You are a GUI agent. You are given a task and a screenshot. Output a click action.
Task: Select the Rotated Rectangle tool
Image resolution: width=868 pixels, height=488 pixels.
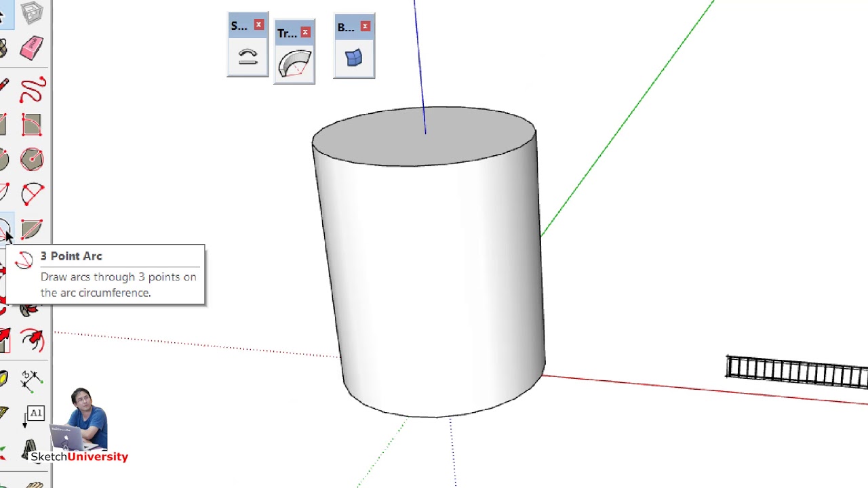pos(32,125)
